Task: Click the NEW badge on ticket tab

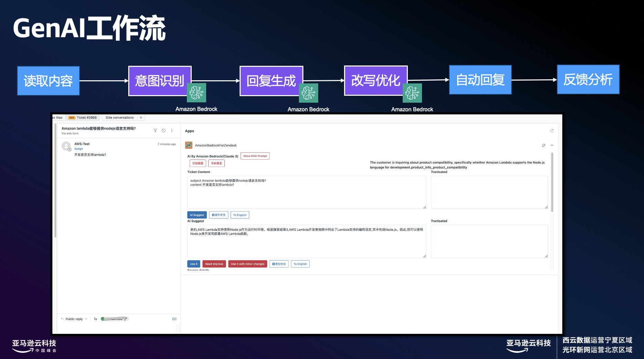Action: [x=72, y=118]
